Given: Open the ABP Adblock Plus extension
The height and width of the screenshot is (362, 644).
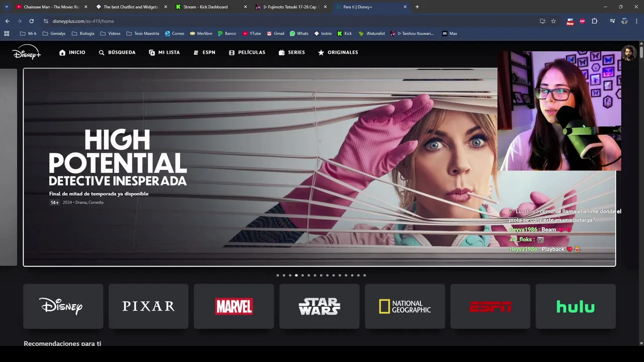Looking at the screenshot, I should pyautogui.click(x=582, y=21).
